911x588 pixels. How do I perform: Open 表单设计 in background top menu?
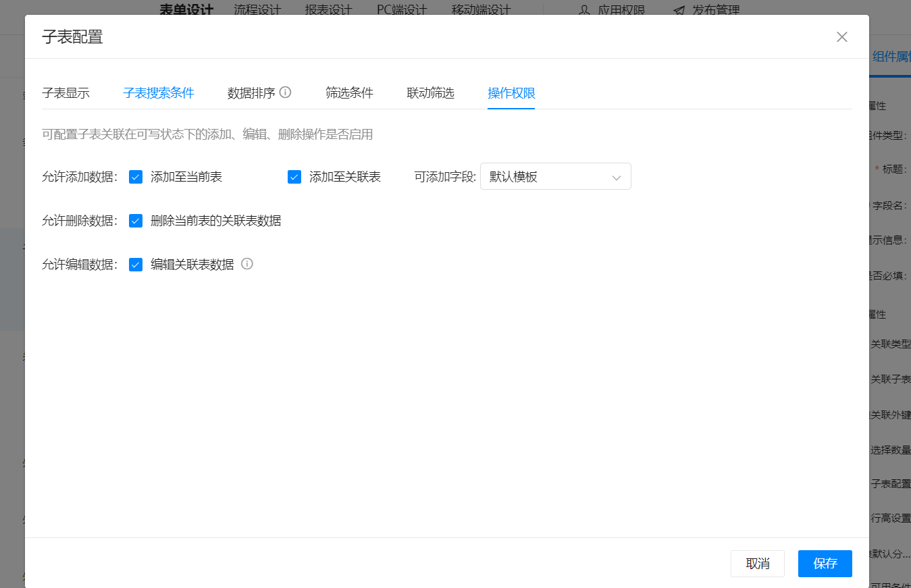[x=186, y=9]
